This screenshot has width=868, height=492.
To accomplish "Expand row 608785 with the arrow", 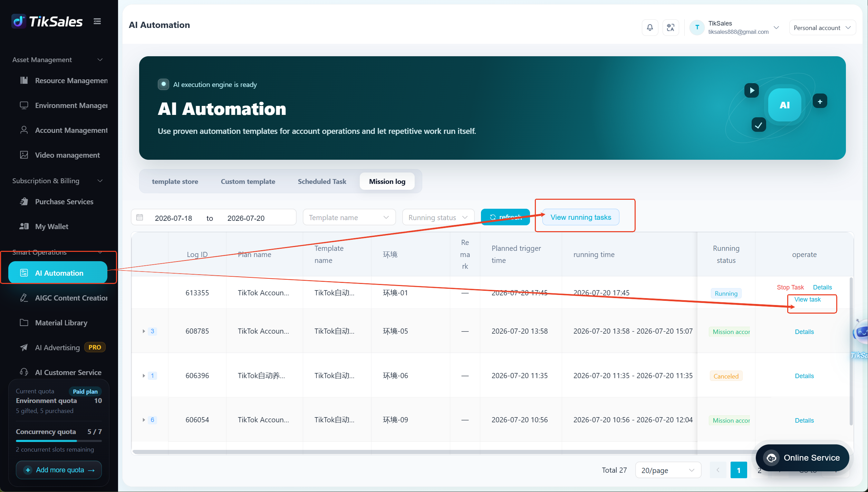I will (144, 331).
